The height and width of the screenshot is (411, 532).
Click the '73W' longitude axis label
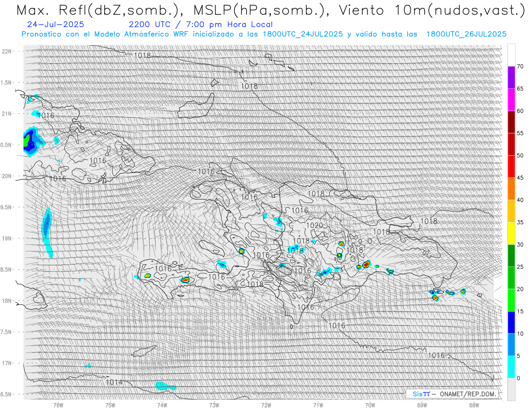(x=214, y=405)
